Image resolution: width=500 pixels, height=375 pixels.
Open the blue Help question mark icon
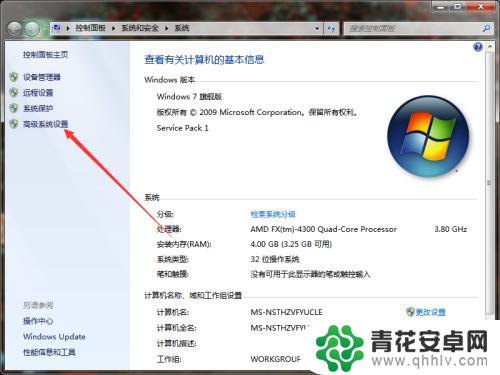pyautogui.click(x=478, y=47)
